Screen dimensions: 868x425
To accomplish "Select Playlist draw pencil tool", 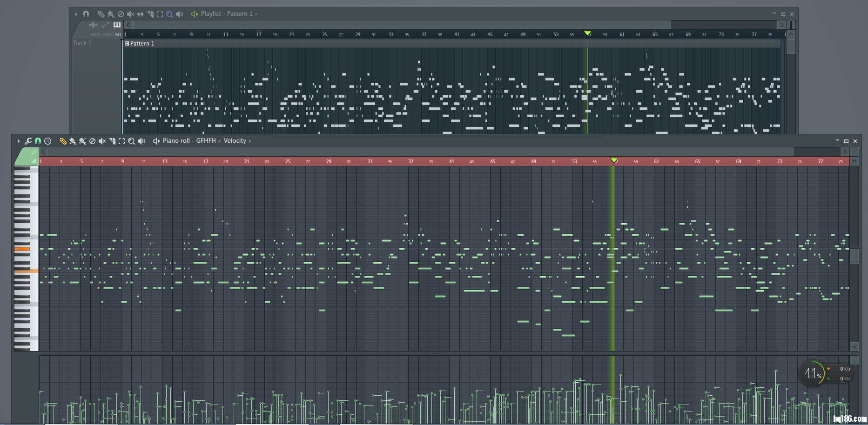I will point(101,14).
